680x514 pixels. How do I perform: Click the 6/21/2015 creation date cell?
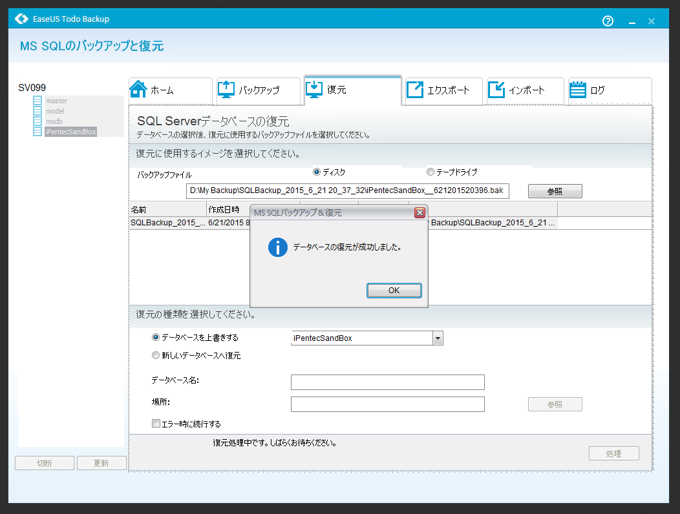tap(229, 223)
